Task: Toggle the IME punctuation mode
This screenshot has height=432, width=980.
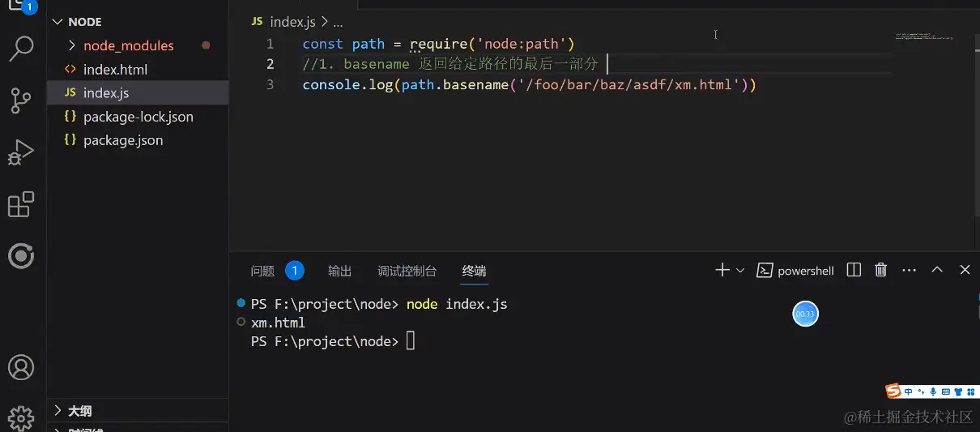Action: [921, 392]
